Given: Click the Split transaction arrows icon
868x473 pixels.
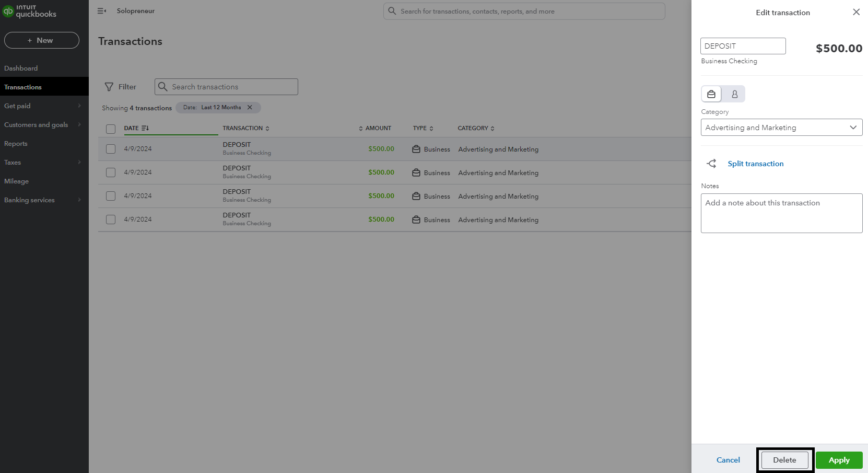Looking at the screenshot, I should pos(711,164).
